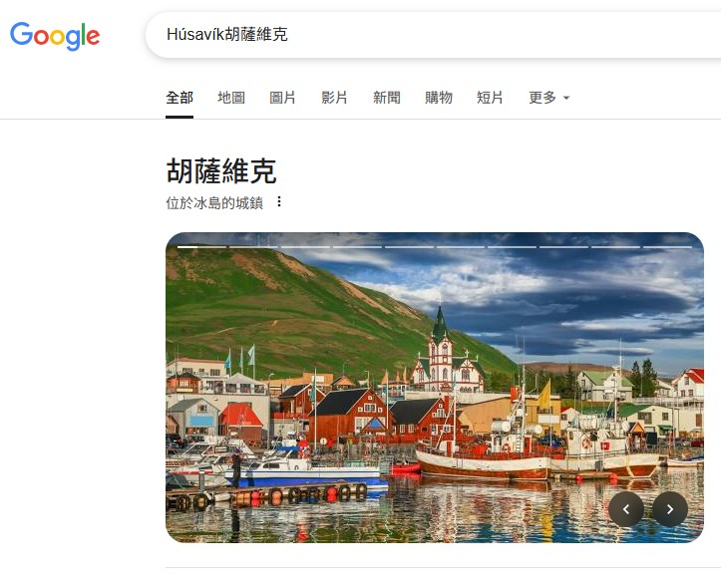Select the first carousel progress segment
The width and height of the screenshot is (721, 588).
pos(201,247)
